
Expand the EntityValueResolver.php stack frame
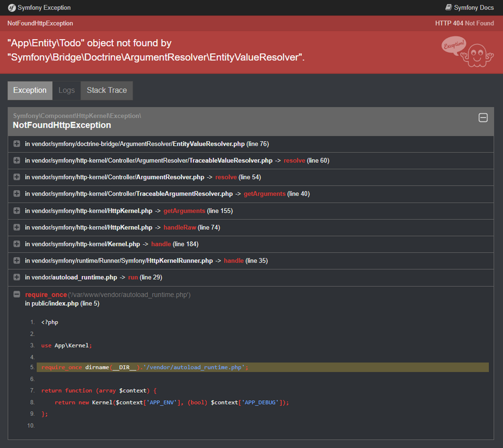[18, 144]
